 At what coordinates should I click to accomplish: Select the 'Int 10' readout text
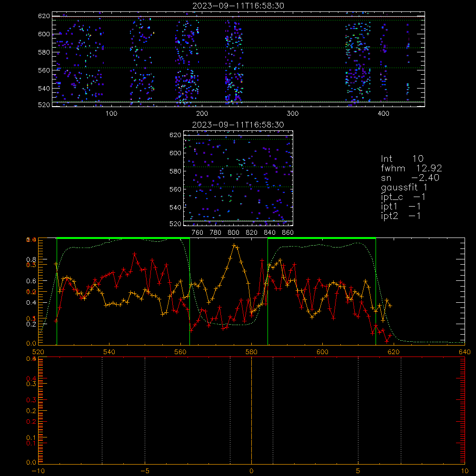[x=402, y=159]
